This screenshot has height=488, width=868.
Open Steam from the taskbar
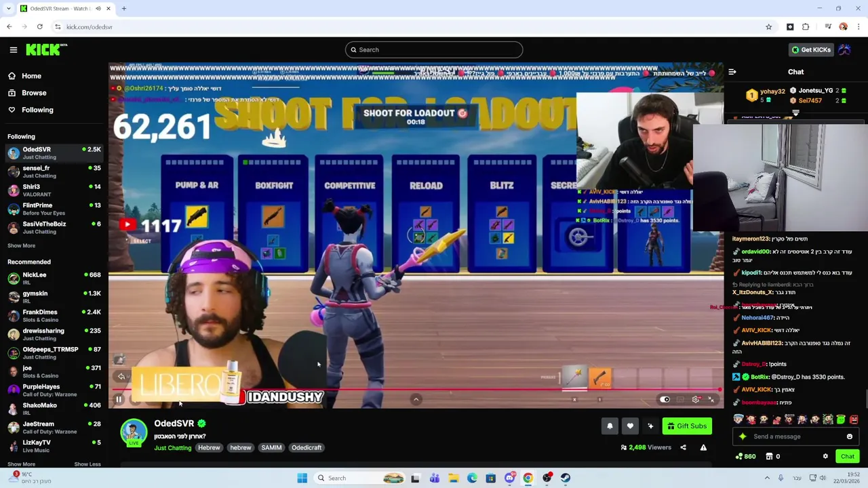[x=566, y=478]
